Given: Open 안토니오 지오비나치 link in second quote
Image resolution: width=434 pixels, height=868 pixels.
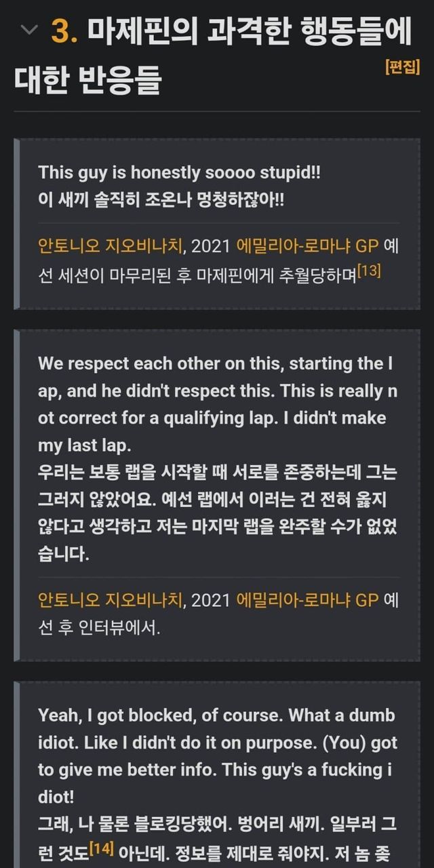Looking at the screenshot, I should (x=110, y=600).
